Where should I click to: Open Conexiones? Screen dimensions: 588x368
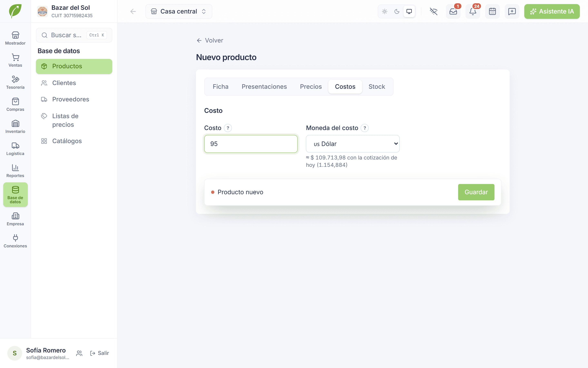point(15,241)
